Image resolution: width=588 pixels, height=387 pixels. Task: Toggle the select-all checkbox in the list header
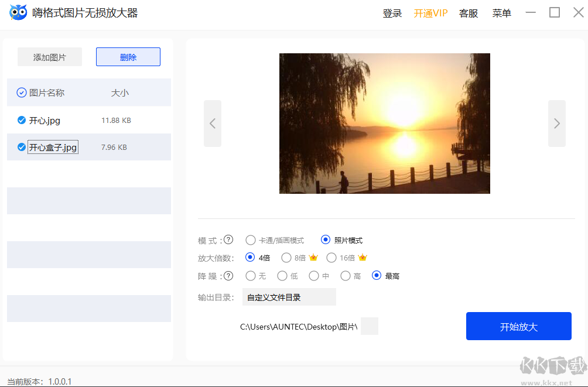tap(22, 92)
